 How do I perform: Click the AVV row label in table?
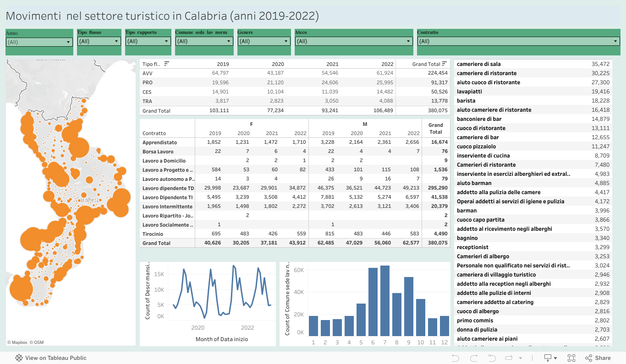pyautogui.click(x=148, y=73)
